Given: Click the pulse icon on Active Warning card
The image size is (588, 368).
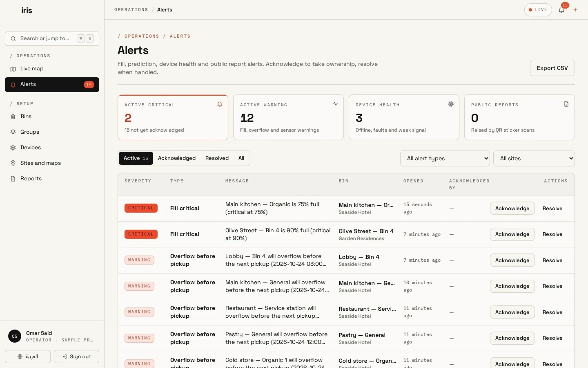Looking at the screenshot, I should pyautogui.click(x=335, y=104).
